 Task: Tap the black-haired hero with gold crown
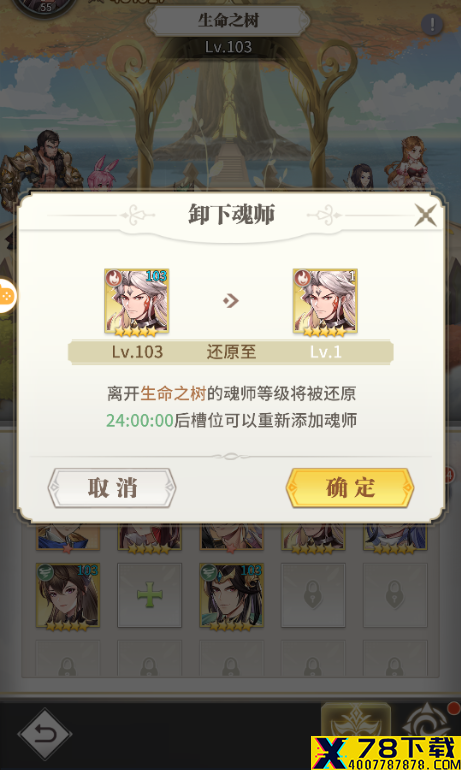[x=231, y=595]
